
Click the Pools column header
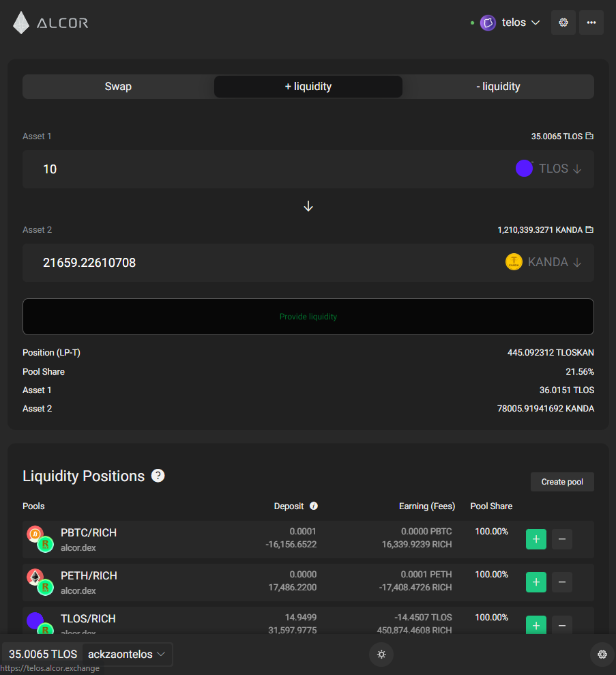click(33, 506)
